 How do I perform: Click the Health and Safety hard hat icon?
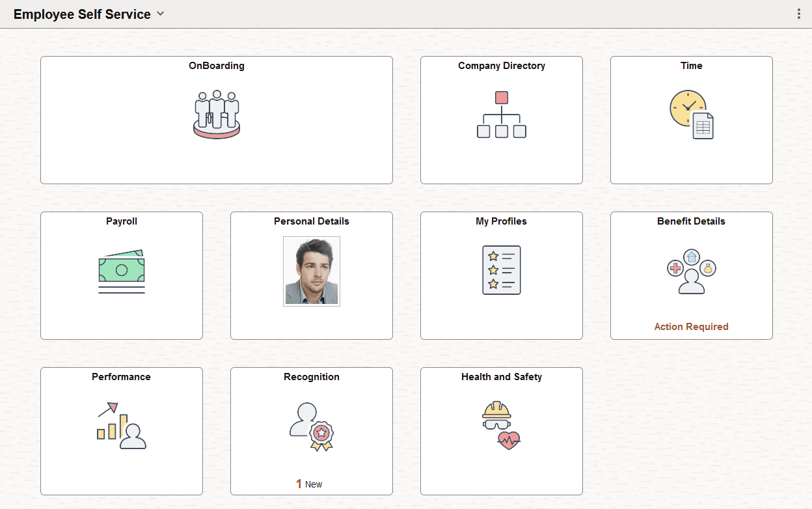501,424
